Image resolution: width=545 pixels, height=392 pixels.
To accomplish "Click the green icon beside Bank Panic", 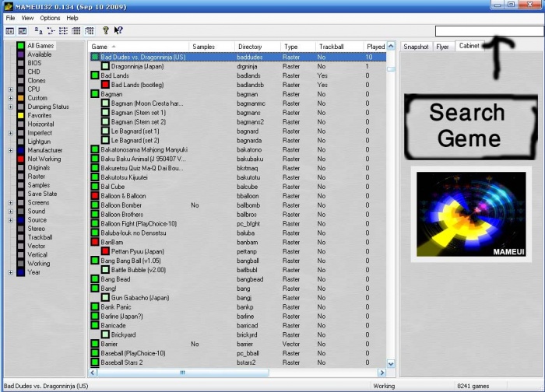I will click(95, 307).
